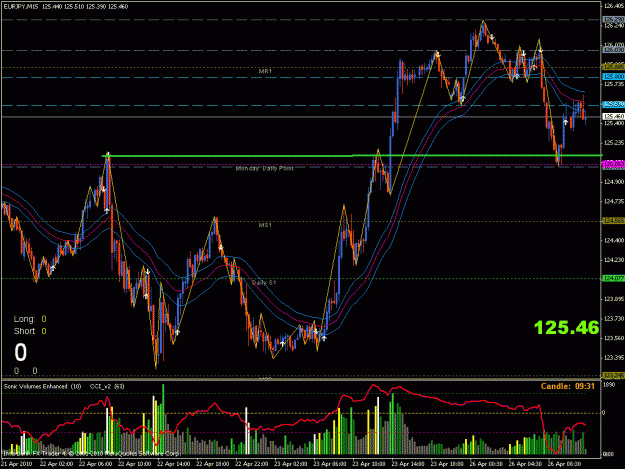Viewport: 625px width, 469px height.
Task: Click the cyan 125.800 price tag
Action: point(613,77)
